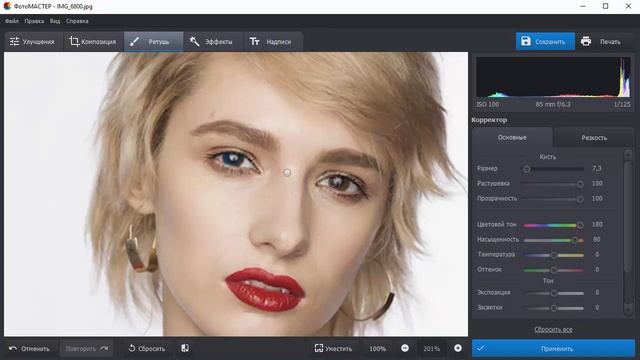
Task: Click the Цветовой тон value 180
Action: click(x=597, y=224)
